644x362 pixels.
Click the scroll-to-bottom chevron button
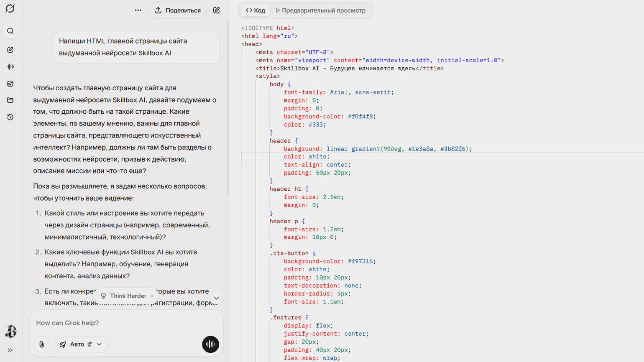216,298
